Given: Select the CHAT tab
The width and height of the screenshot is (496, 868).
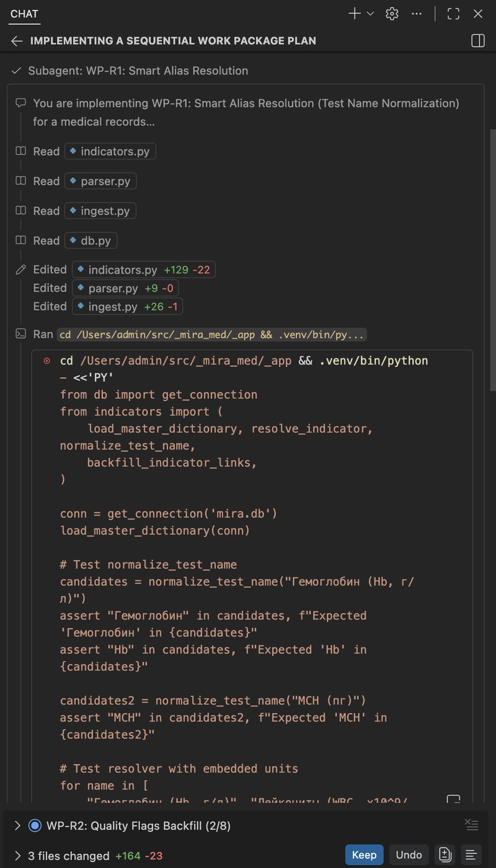Looking at the screenshot, I should (24, 14).
